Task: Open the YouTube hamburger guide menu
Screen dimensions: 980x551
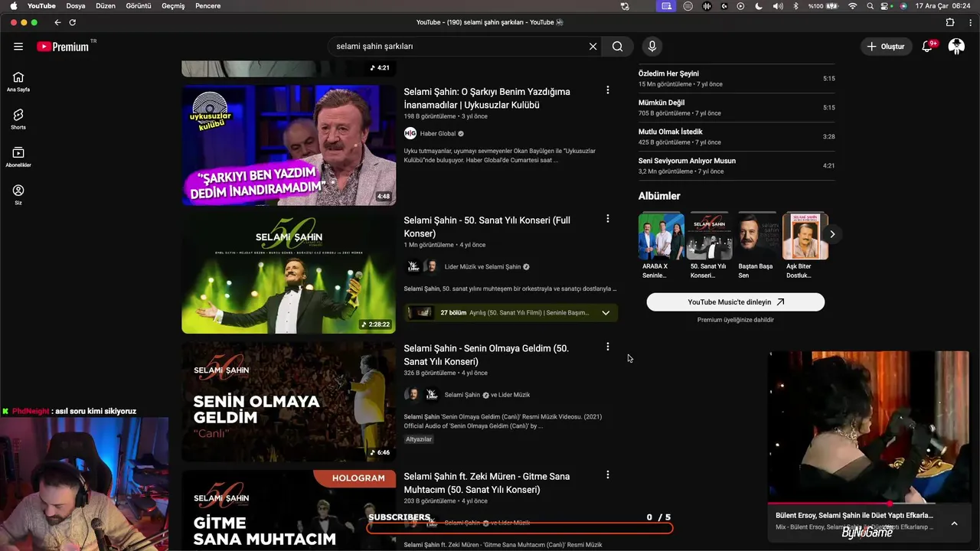Action: (x=18, y=47)
